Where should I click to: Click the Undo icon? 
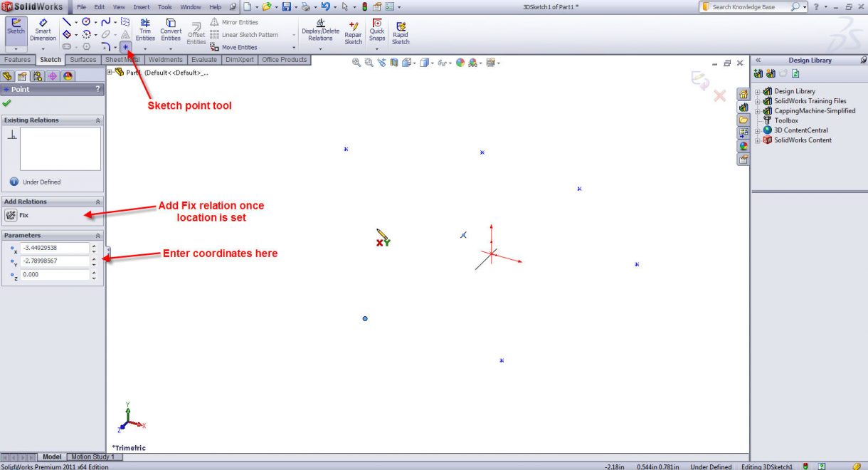pyautogui.click(x=325, y=6)
